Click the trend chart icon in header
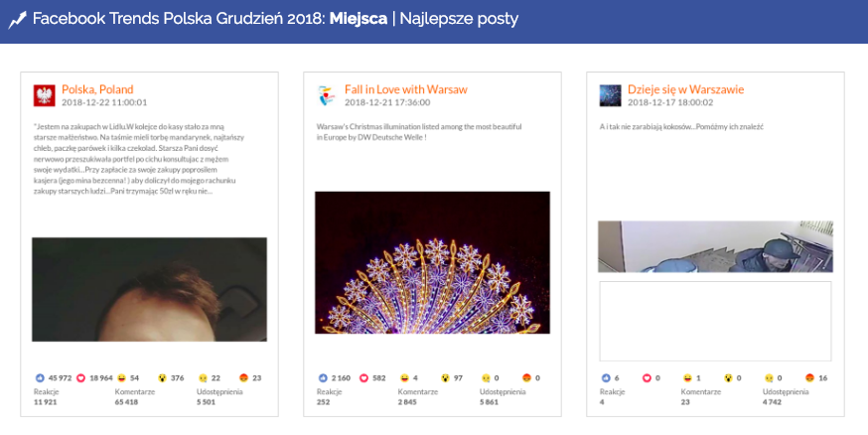868x435 pixels. 17,18
